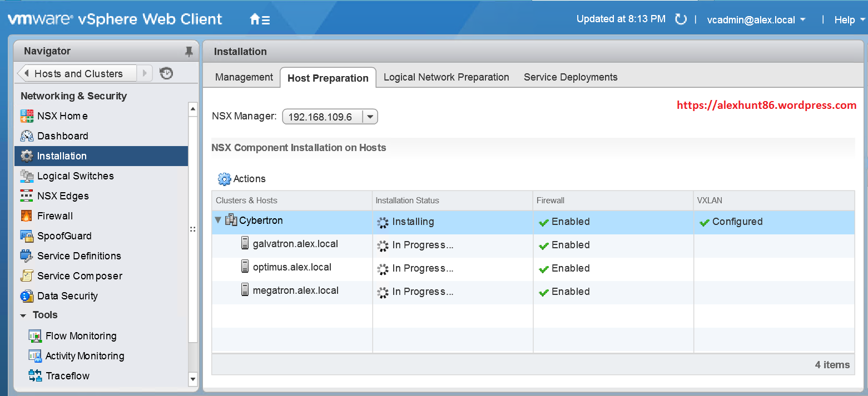Image resolution: width=868 pixels, height=396 pixels.
Task: Open the Firewall section
Action: [54, 215]
